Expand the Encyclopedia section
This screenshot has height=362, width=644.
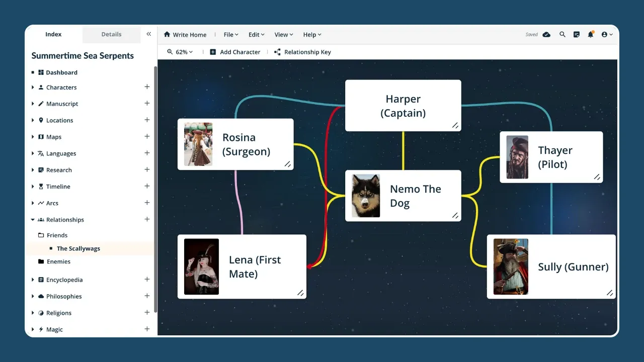pos(33,280)
